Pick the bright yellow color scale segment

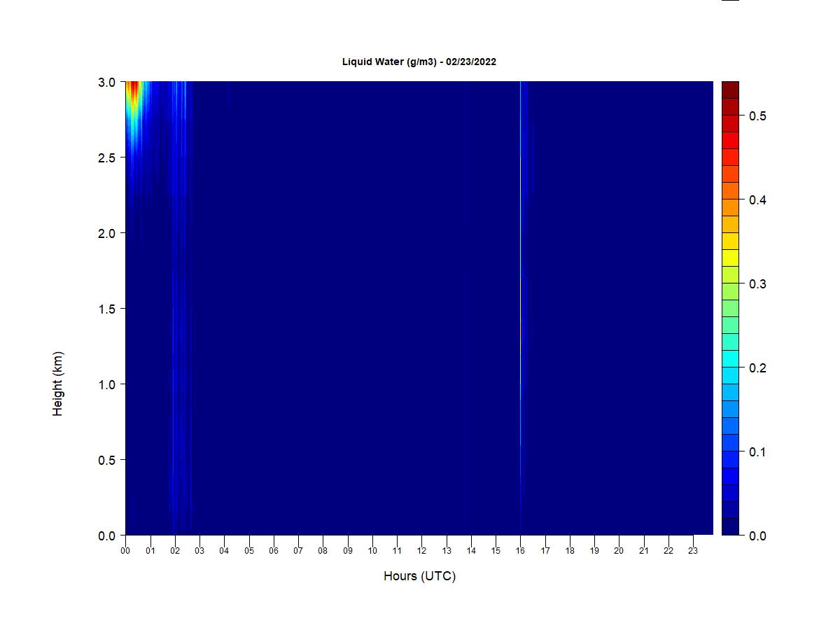coord(730,258)
